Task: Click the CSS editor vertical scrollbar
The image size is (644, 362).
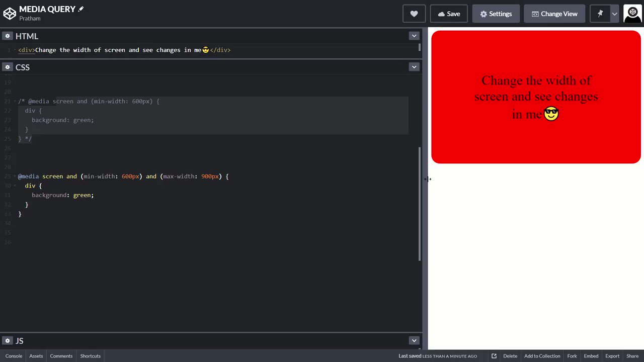Action: (x=420, y=204)
